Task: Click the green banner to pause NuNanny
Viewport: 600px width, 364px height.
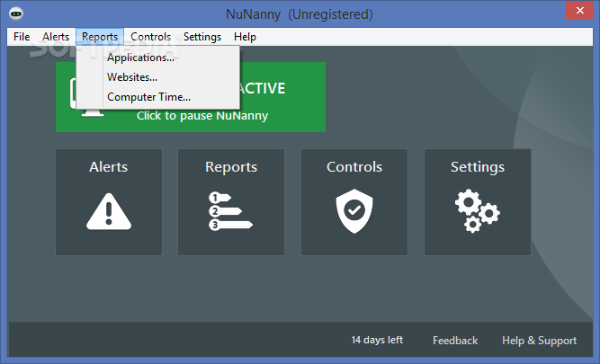Action: [191, 97]
